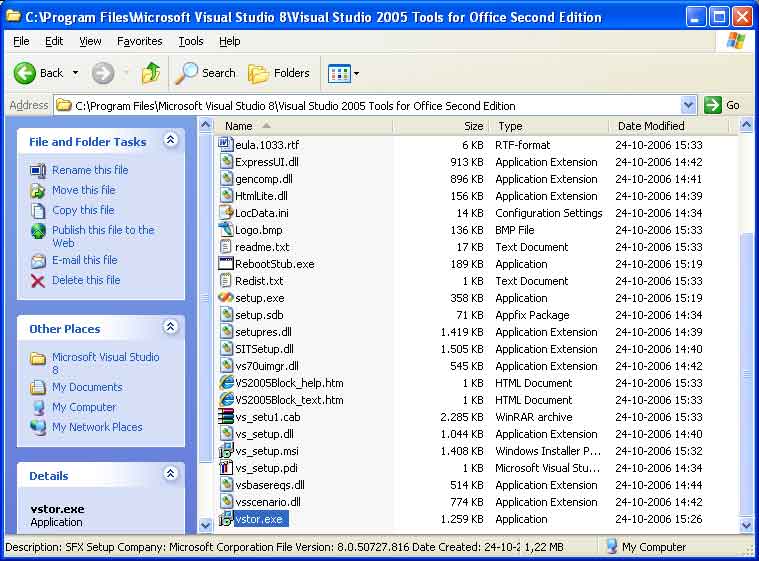Select the eula.1033.rtf file icon

point(225,144)
